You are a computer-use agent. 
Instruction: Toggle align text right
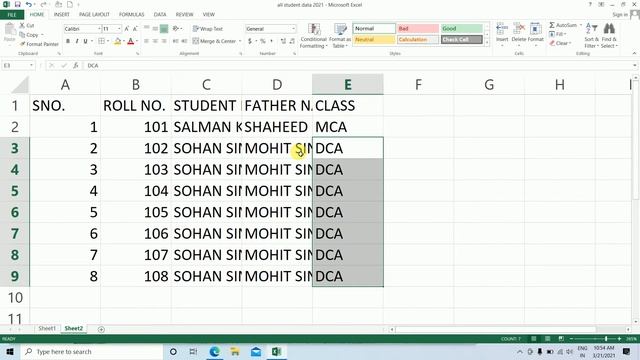[x=164, y=41]
